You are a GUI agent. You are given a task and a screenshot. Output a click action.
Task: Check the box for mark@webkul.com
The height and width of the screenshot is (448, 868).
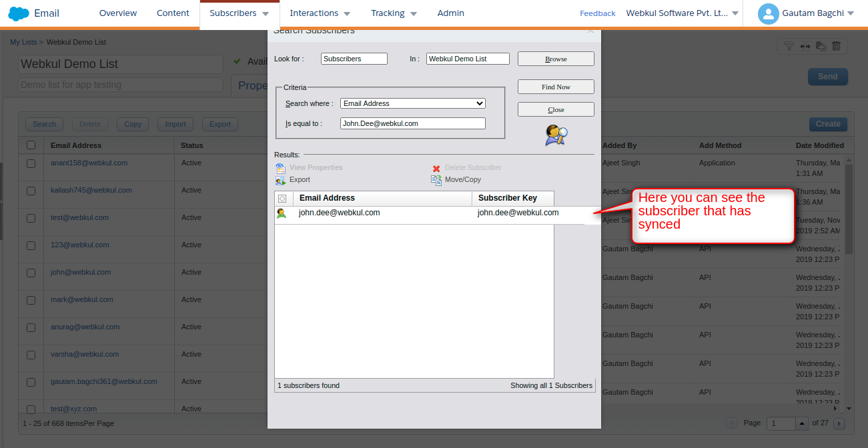tap(31, 300)
